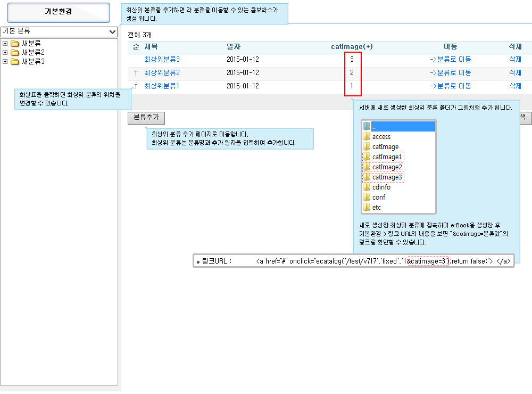Expand the 새분류 tree node
The image size is (532, 394).
[5, 44]
